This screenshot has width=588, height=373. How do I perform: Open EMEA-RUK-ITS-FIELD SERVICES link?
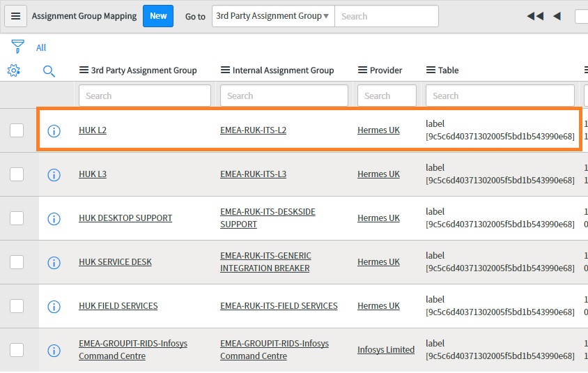tap(279, 306)
